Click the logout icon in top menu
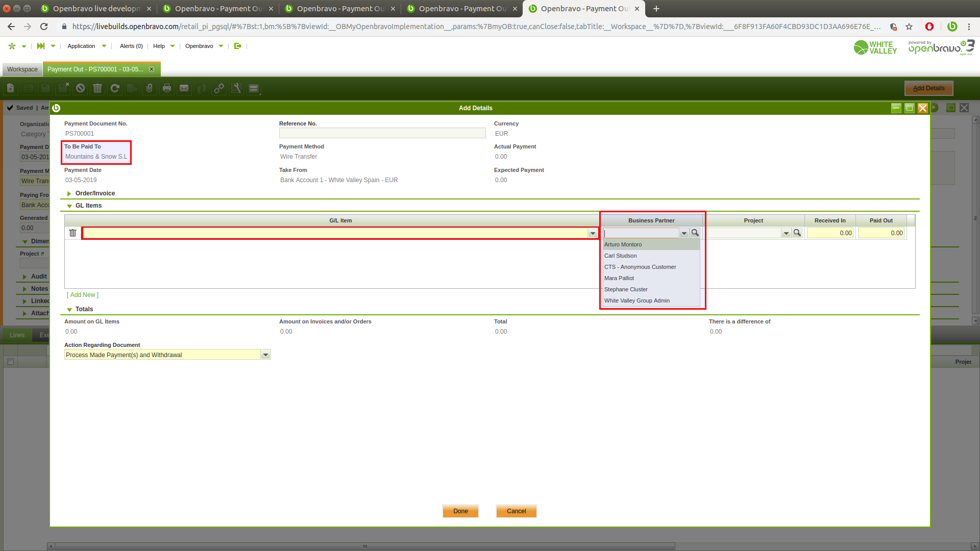Screen dimensions: 980x551 pyautogui.click(x=238, y=46)
